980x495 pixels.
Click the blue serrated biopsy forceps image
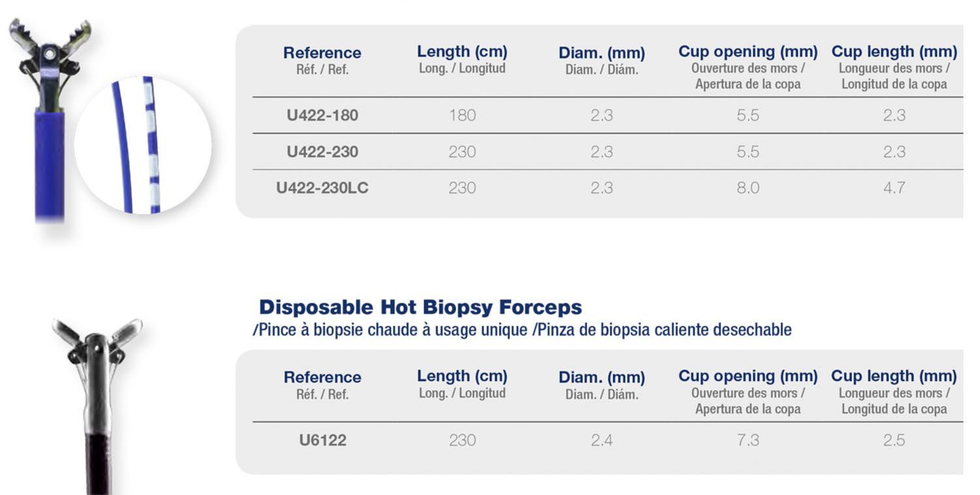(49, 121)
